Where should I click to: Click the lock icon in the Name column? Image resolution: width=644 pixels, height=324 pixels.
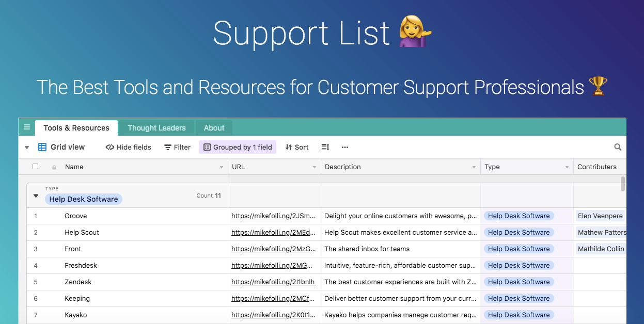coord(54,167)
